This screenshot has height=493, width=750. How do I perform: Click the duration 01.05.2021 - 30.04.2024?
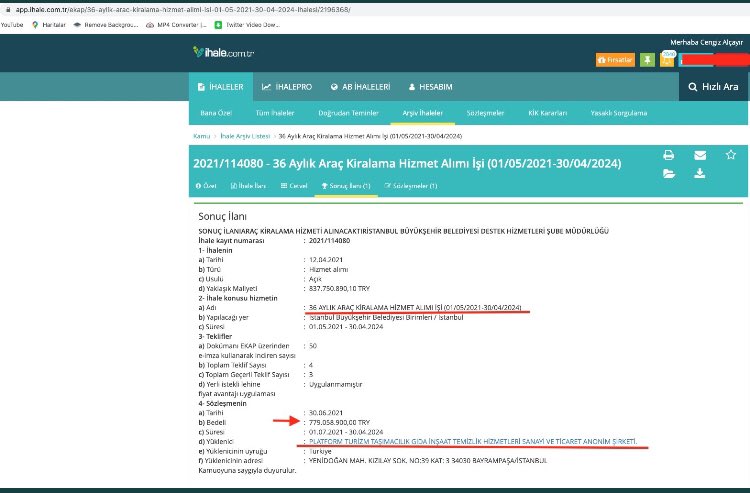pyautogui.click(x=346, y=327)
